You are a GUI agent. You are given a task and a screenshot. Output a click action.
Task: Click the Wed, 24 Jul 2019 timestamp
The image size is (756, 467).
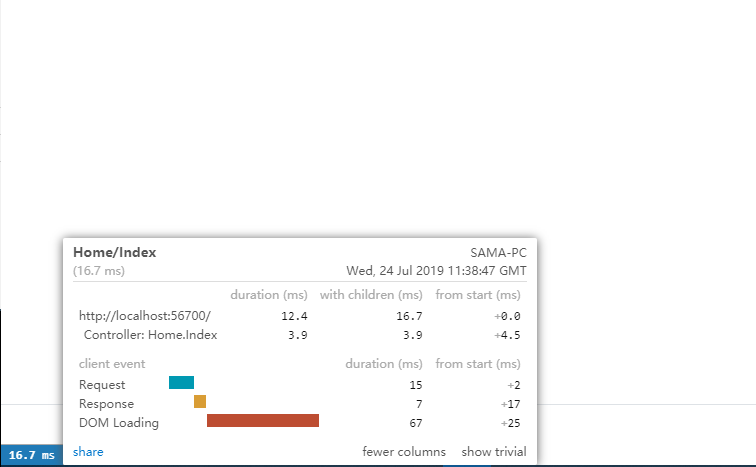[436, 271]
